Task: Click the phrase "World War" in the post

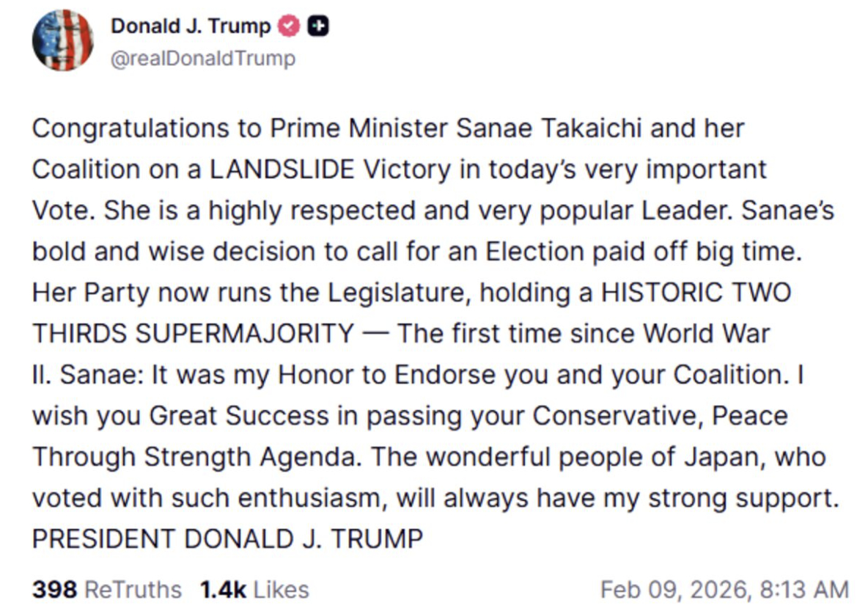Action: (707, 334)
